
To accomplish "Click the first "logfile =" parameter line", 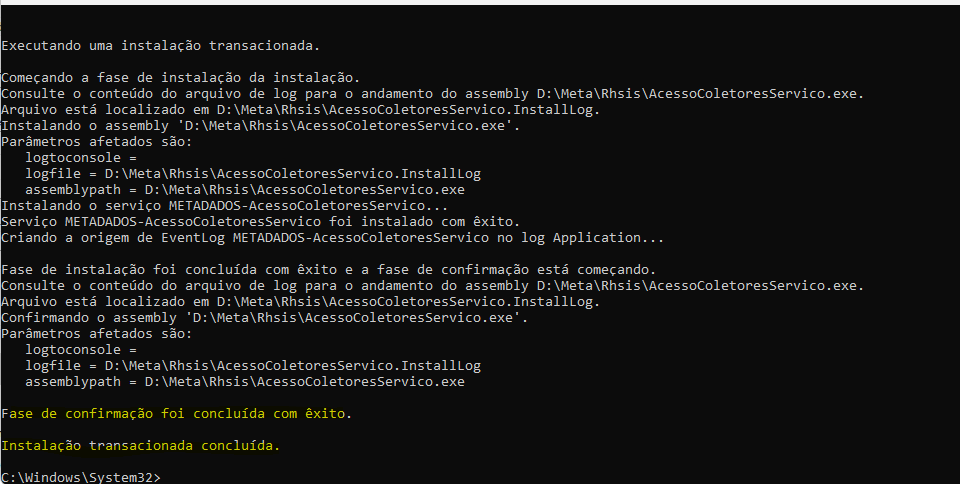I will click(253, 173).
